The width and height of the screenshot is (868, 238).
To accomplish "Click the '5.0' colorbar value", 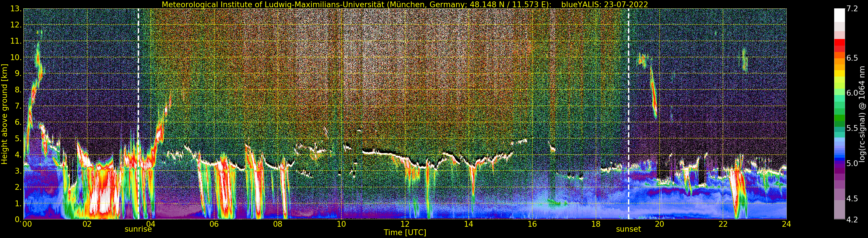I will [852, 163].
